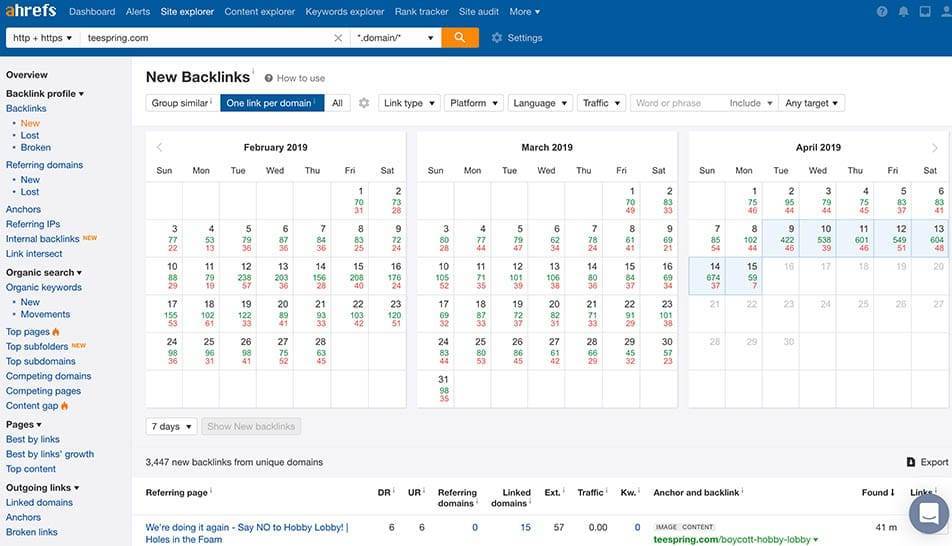Collapse the Pages section

(24, 425)
